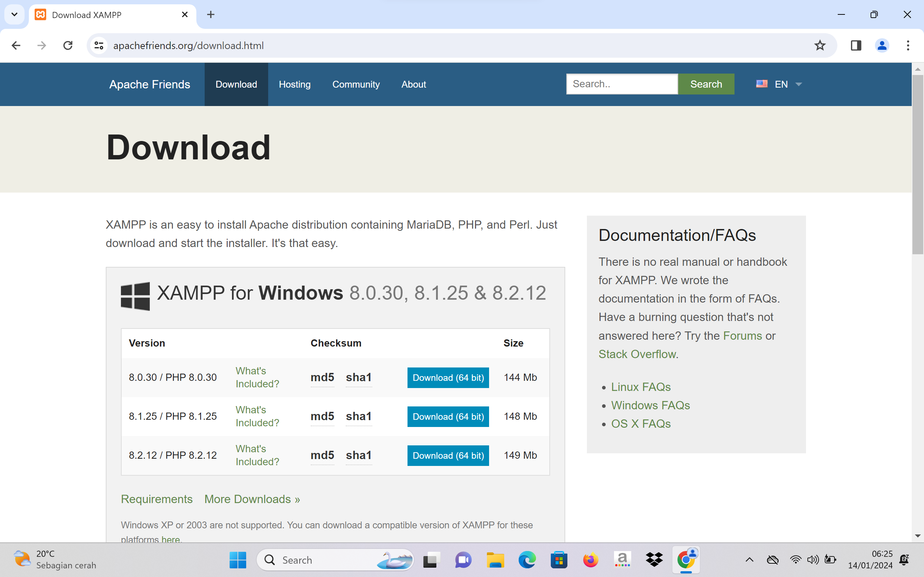Screen dimensions: 924x577
Task: Go back to the previous page
Action: click(x=16, y=45)
